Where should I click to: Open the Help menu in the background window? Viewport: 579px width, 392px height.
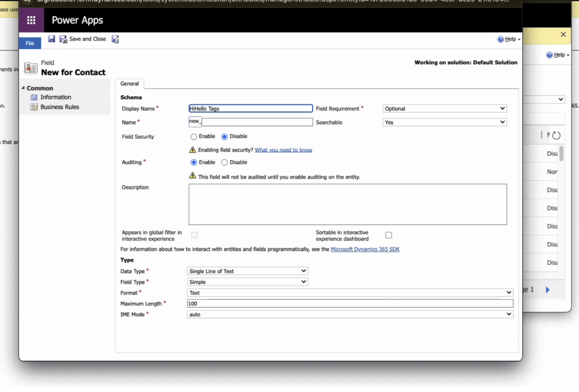click(558, 55)
